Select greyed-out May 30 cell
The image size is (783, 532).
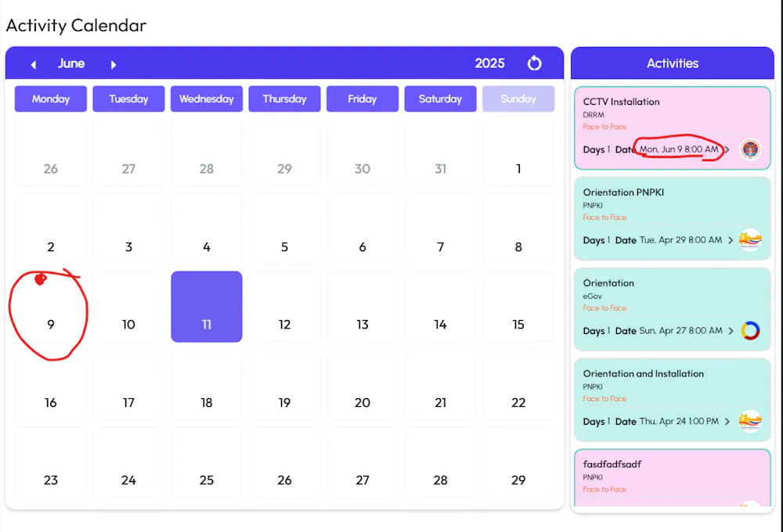tap(362, 151)
